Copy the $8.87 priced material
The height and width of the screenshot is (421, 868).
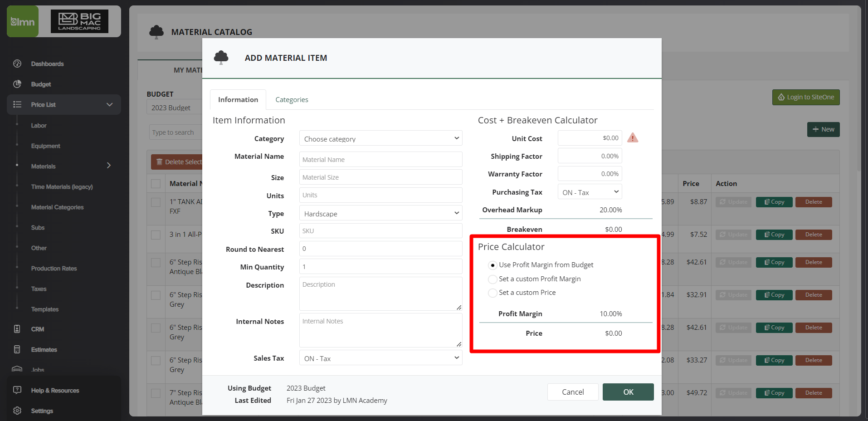(774, 202)
